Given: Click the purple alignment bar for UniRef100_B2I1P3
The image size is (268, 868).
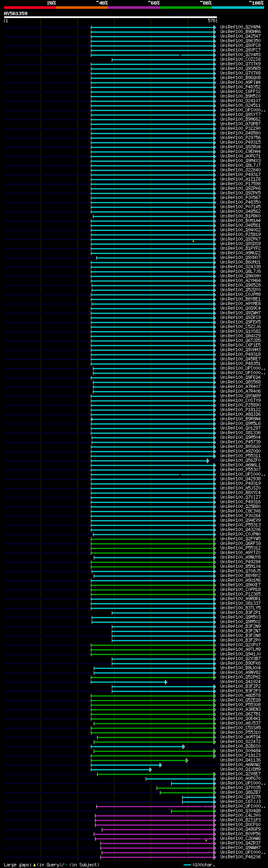Looking at the screenshot, I should point(155,820).
